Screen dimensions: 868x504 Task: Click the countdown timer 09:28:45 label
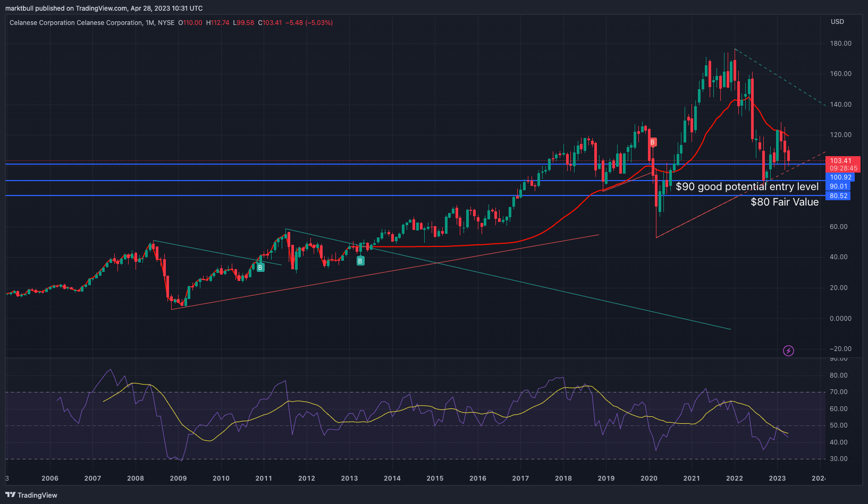pyautogui.click(x=842, y=168)
